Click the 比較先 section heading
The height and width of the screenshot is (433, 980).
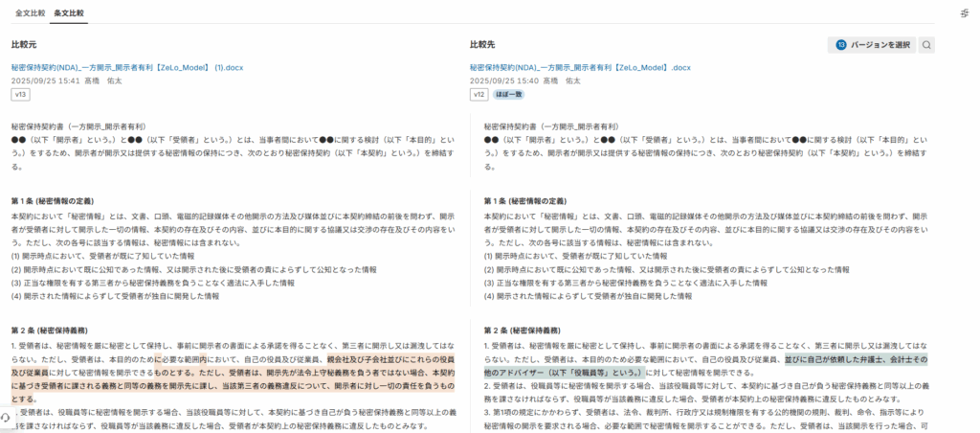(483, 45)
